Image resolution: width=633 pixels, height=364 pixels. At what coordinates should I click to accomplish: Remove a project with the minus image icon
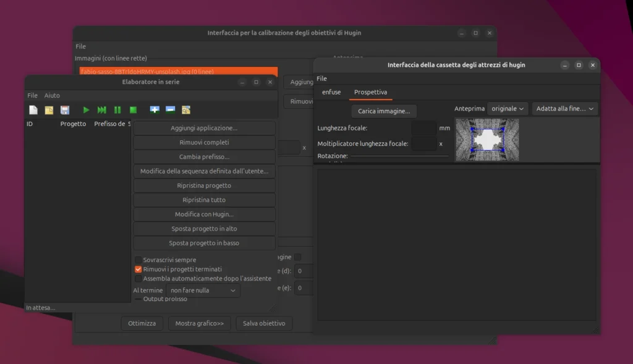click(x=170, y=110)
